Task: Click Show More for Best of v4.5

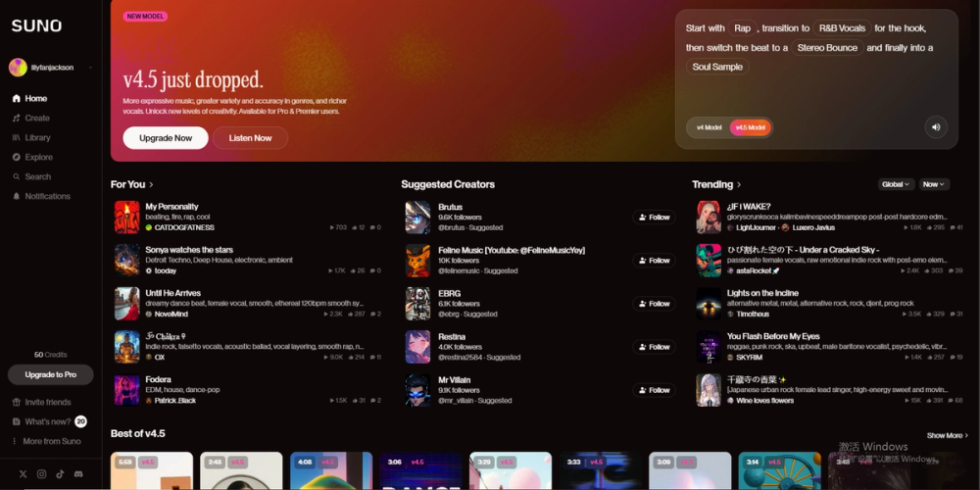Action: (948, 436)
